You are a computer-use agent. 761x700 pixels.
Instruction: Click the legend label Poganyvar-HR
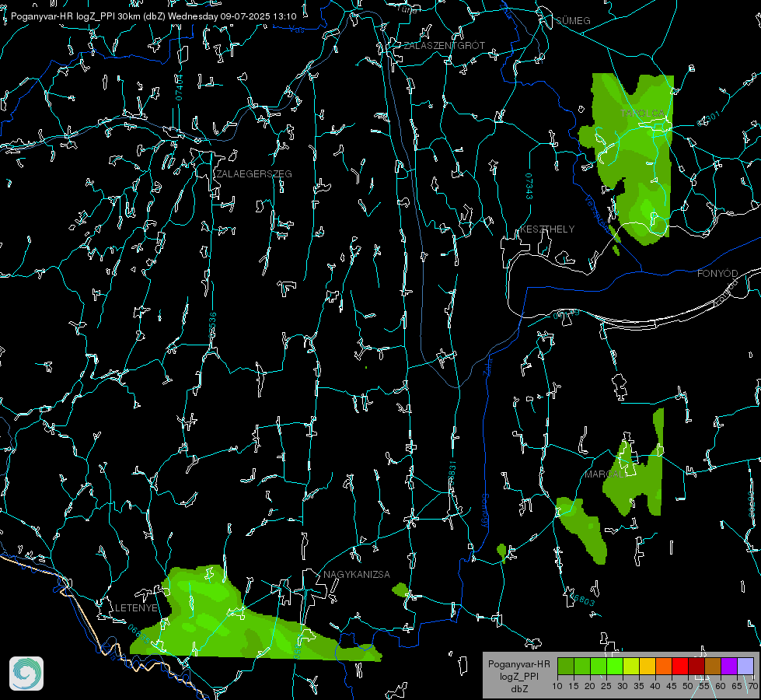pos(518,664)
